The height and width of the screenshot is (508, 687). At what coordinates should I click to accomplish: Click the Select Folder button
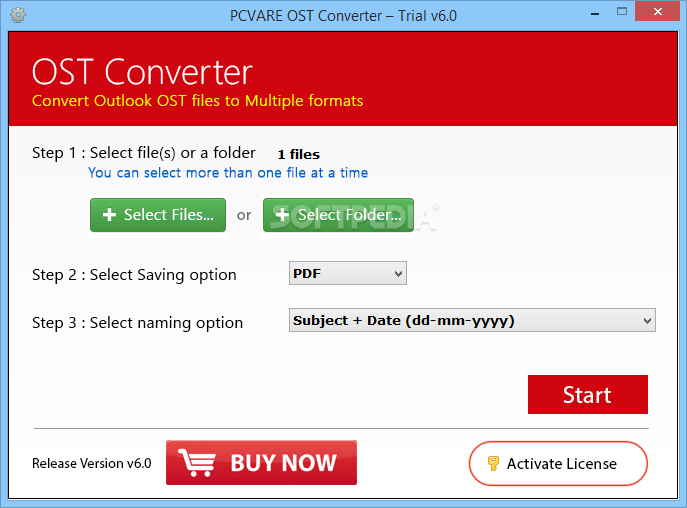(338, 215)
